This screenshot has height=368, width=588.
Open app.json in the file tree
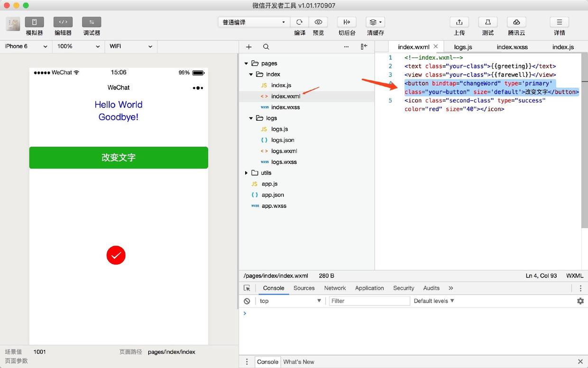point(273,195)
